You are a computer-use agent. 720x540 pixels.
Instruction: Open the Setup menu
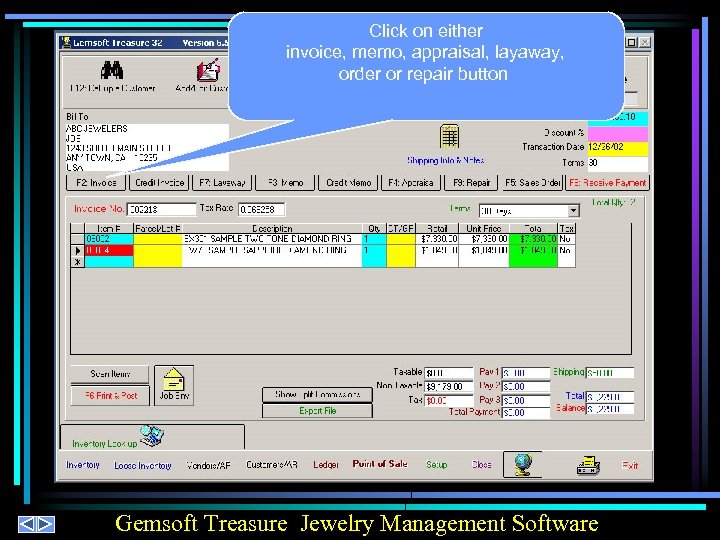[436, 465]
